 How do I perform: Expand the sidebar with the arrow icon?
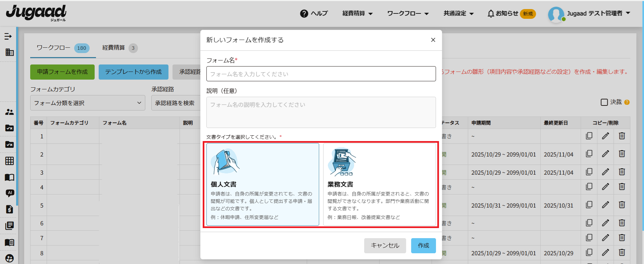tap(8, 36)
